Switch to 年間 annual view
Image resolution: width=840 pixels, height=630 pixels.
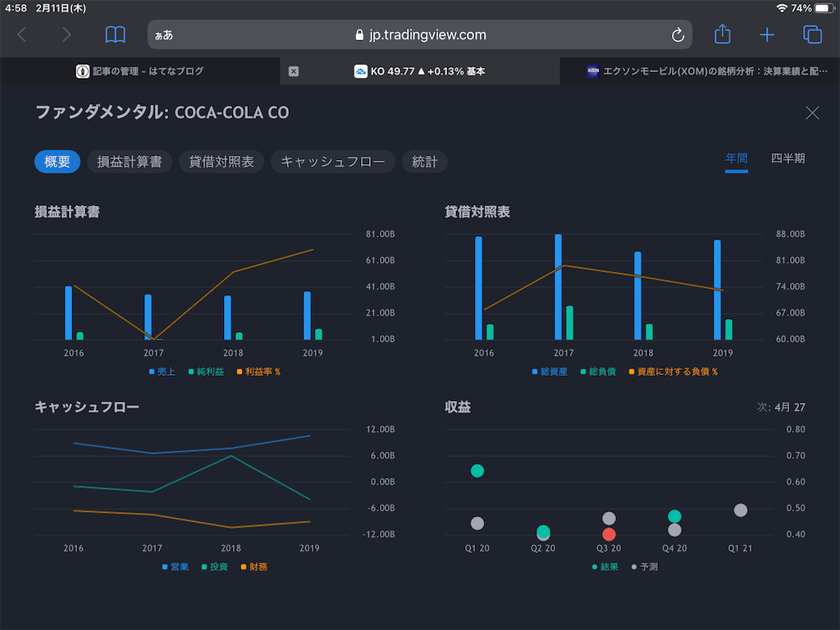(736, 158)
